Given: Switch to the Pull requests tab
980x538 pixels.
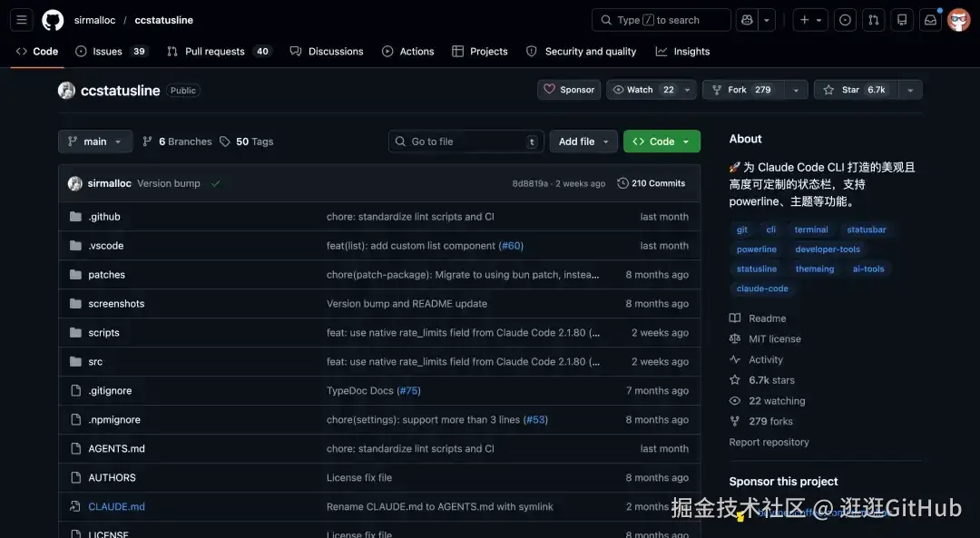Looking at the screenshot, I should click(218, 51).
